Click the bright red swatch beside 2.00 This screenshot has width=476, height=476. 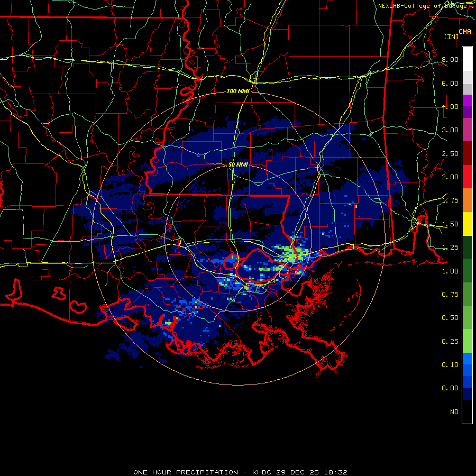click(x=467, y=176)
